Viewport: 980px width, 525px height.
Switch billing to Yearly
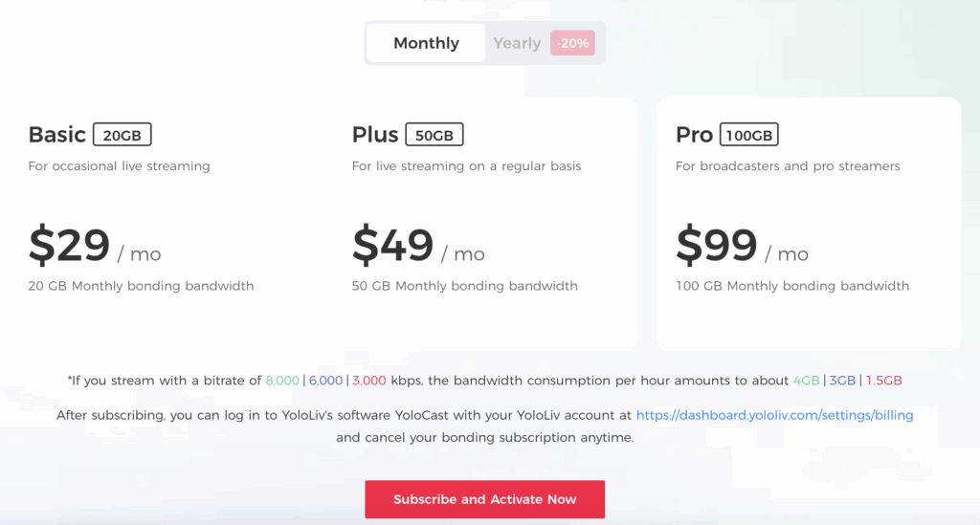tap(517, 43)
